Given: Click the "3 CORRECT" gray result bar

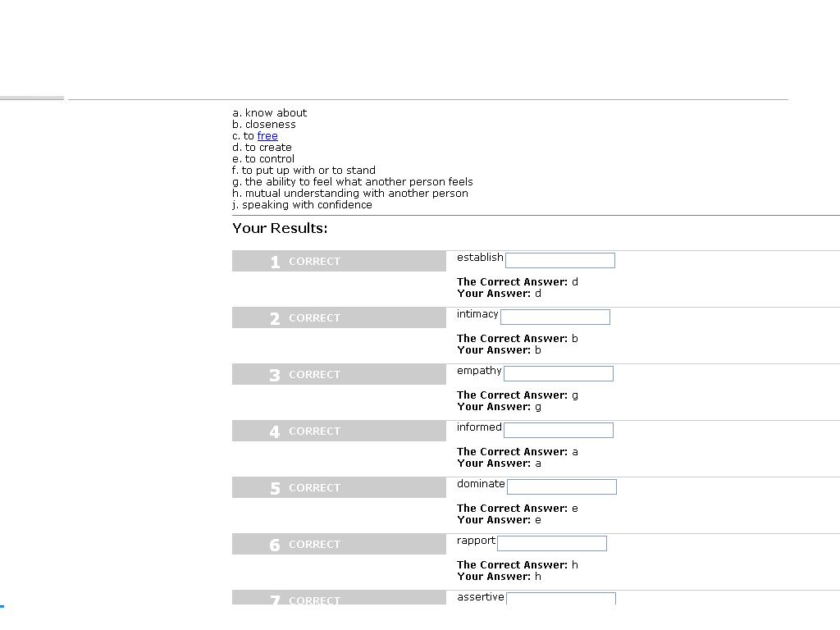Looking at the screenshot, I should coord(339,374).
